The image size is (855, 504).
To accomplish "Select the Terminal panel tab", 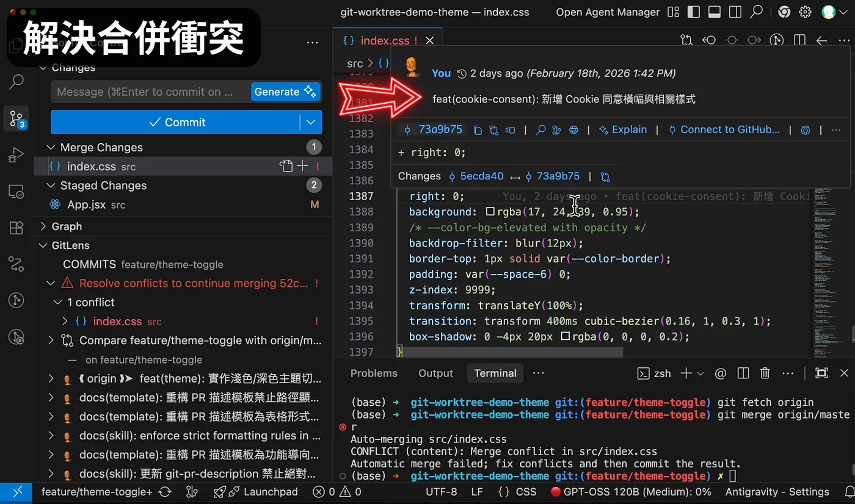I will pyautogui.click(x=495, y=373).
